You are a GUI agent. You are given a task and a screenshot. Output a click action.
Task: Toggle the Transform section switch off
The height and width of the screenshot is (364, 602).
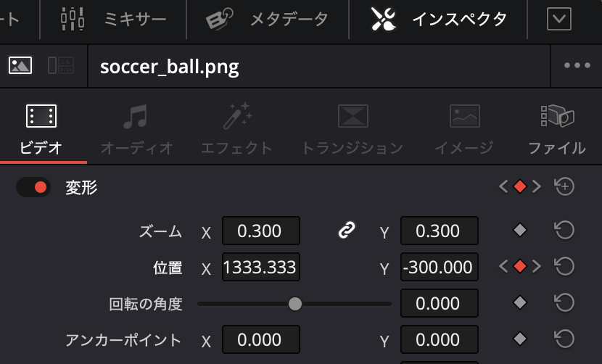pyautogui.click(x=33, y=187)
